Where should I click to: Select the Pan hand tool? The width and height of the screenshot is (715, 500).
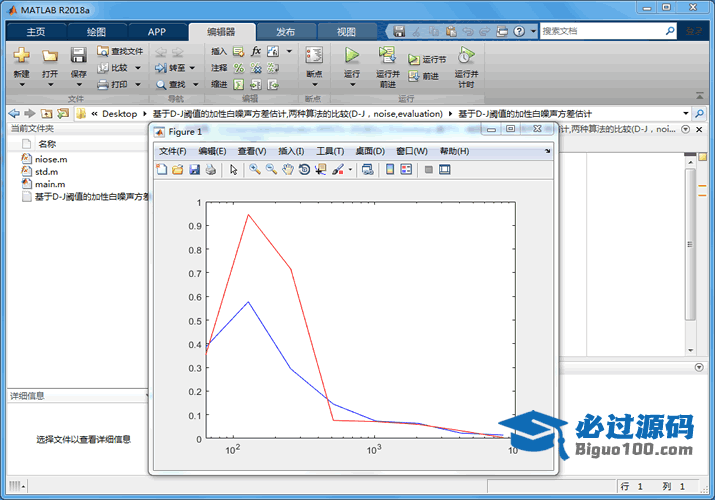[x=288, y=170]
